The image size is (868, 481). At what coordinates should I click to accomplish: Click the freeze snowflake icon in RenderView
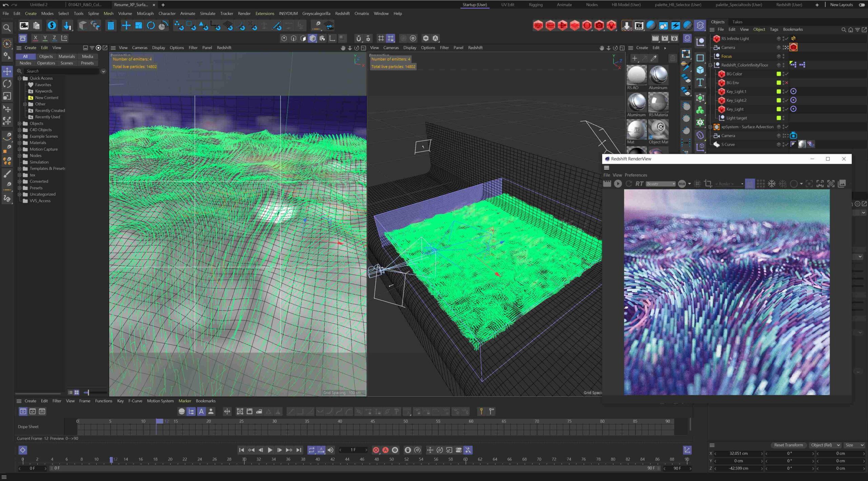(x=772, y=184)
